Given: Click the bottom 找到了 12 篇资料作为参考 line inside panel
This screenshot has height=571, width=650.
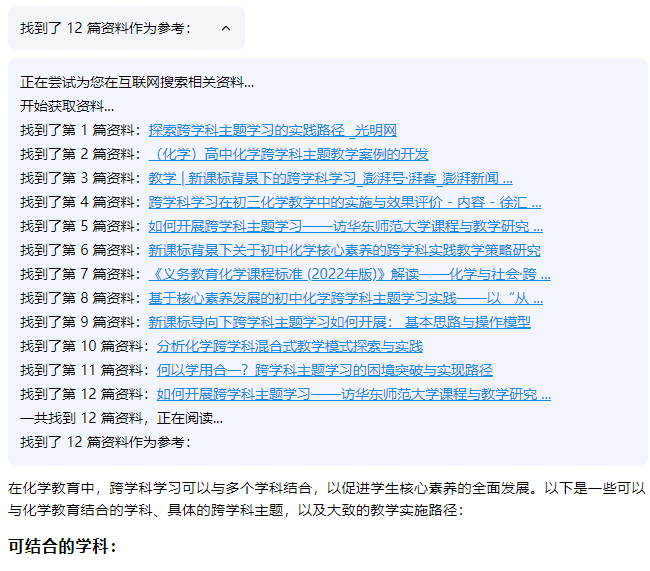Looking at the screenshot, I should click(x=105, y=442).
